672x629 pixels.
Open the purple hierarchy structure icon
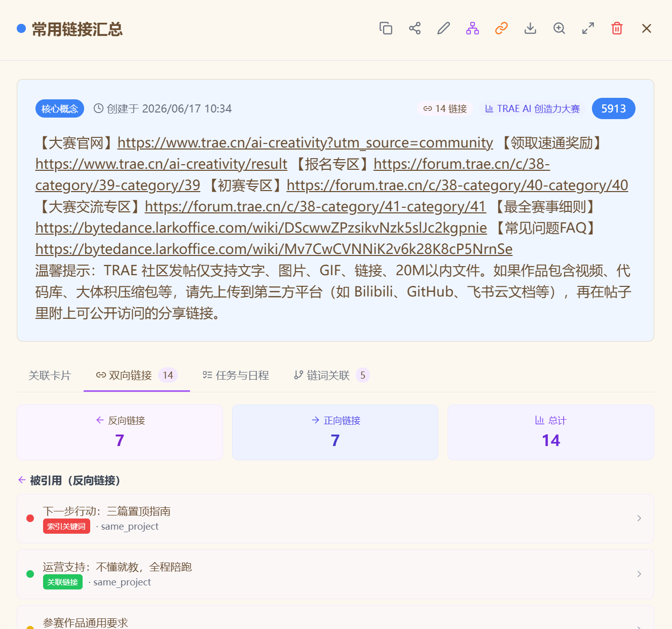(x=472, y=28)
